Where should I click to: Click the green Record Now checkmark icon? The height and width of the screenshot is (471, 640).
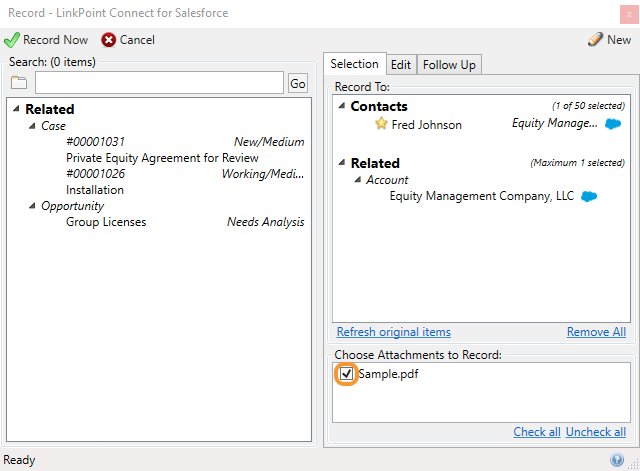pyautogui.click(x=11, y=40)
